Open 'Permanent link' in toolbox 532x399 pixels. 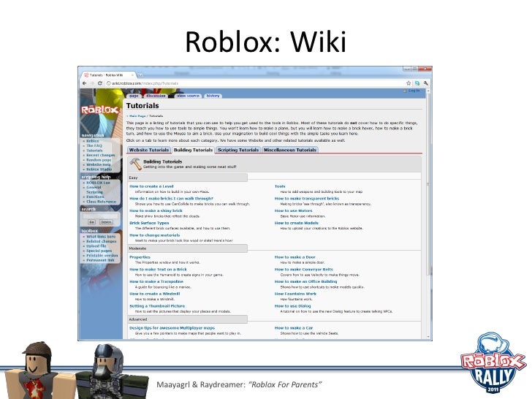click(100, 260)
